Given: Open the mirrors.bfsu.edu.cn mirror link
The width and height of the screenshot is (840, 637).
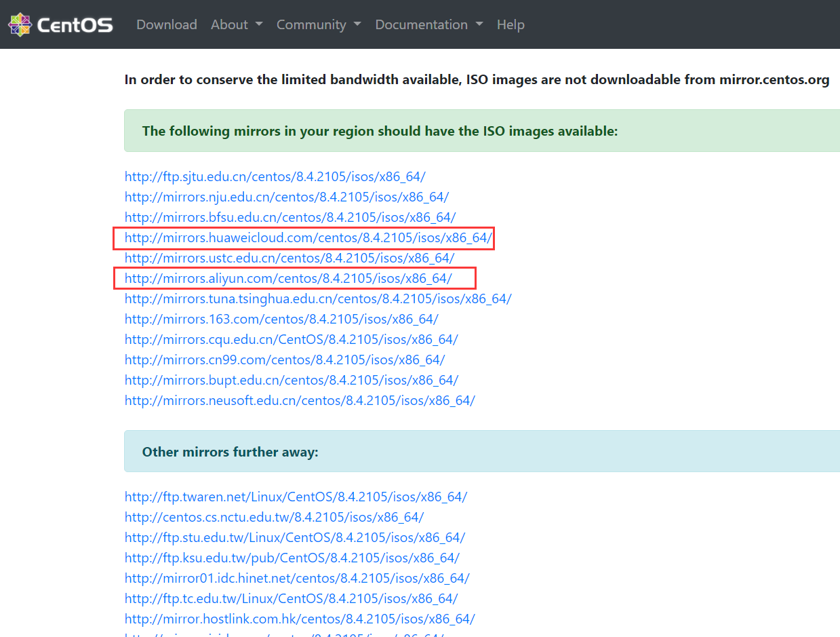Looking at the screenshot, I should [290, 217].
